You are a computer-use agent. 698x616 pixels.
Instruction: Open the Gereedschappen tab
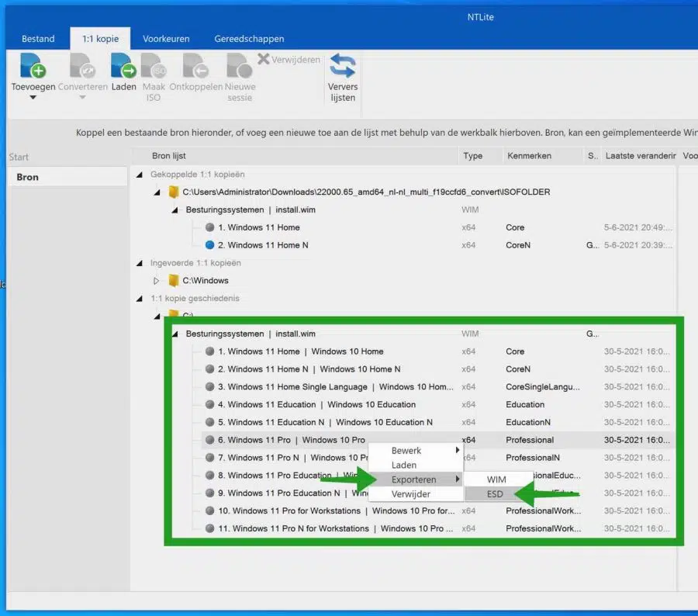coord(249,39)
